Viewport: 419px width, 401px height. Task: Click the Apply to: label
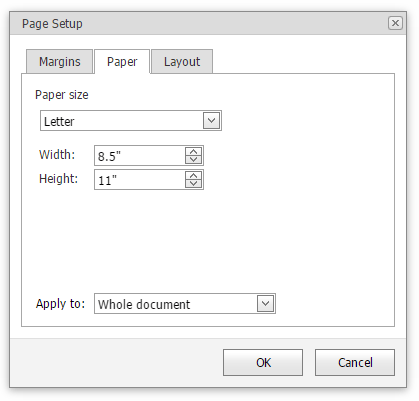[x=60, y=304]
